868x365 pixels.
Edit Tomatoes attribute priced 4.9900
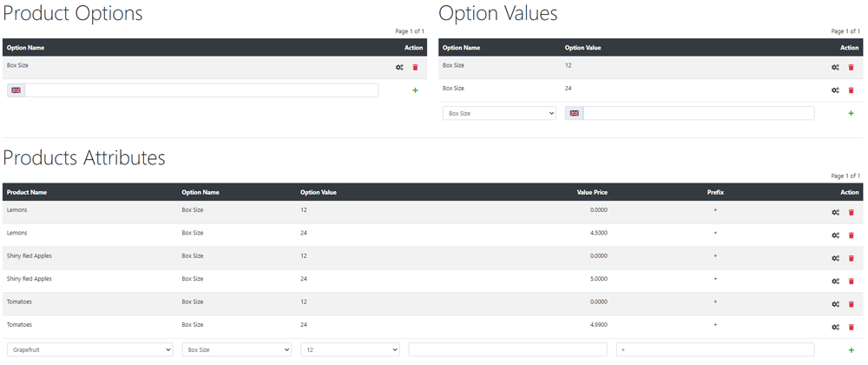coord(835,328)
